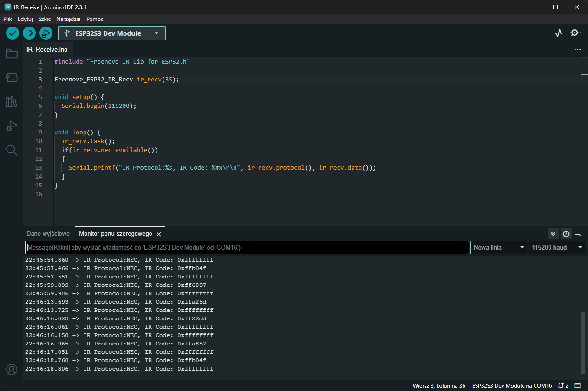Viewport: 588px width, 391px height.
Task: Open the Plik menu
Action: click(7, 19)
